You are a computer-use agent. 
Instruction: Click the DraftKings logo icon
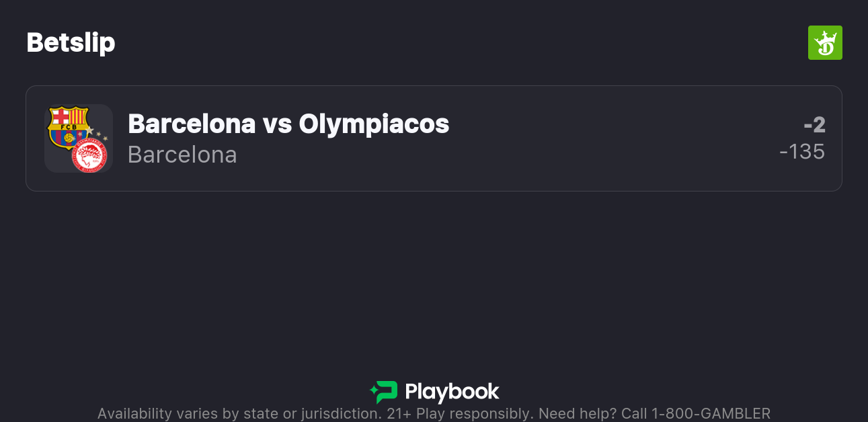click(824, 43)
